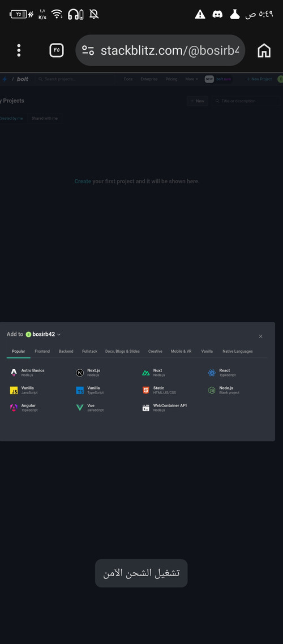Open the Docs, Blogs & Slides tab
The width and height of the screenshot is (283, 644).
tap(123, 351)
